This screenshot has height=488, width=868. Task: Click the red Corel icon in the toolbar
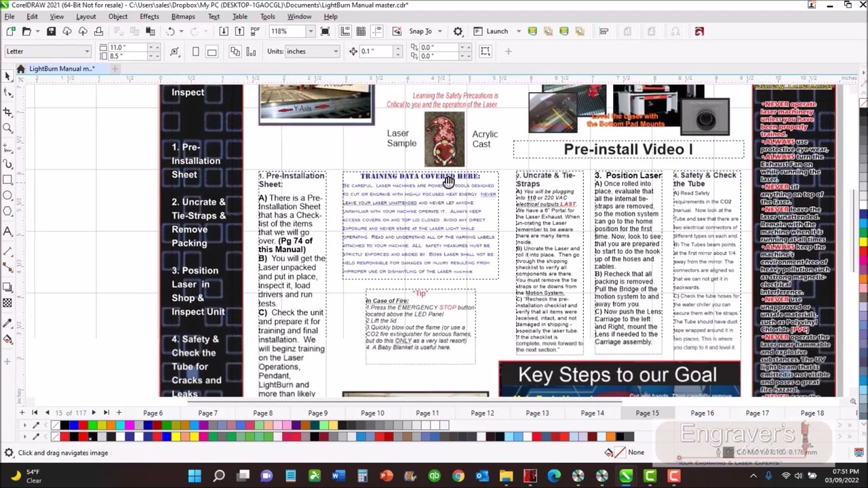(699, 31)
